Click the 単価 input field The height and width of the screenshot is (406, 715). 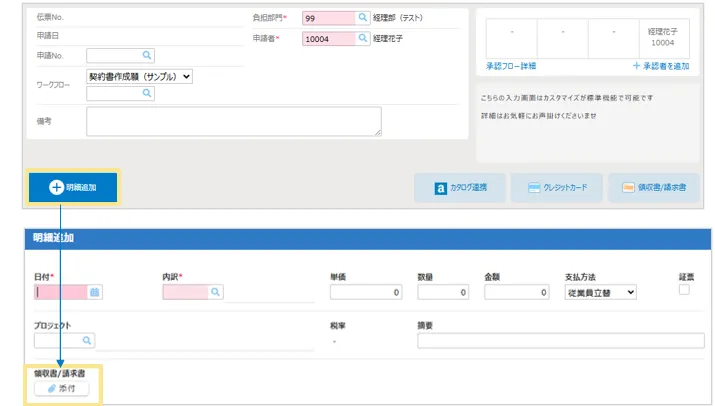click(366, 292)
